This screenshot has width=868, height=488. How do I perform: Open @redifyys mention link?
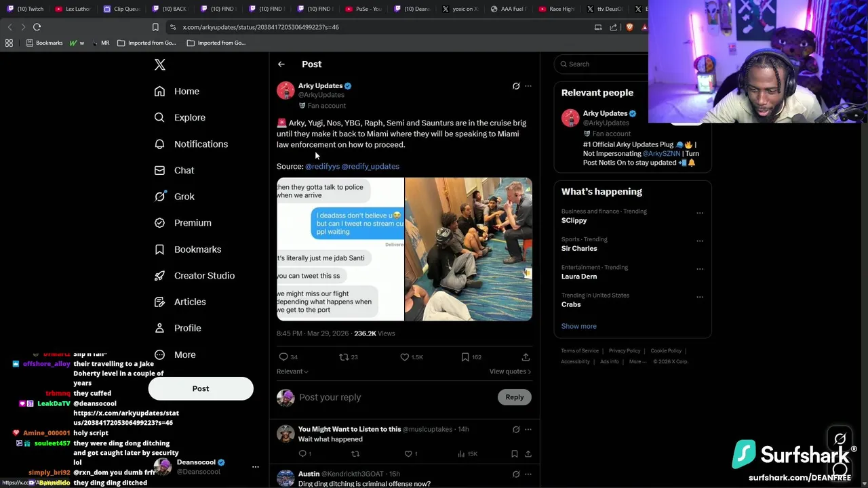322,166
